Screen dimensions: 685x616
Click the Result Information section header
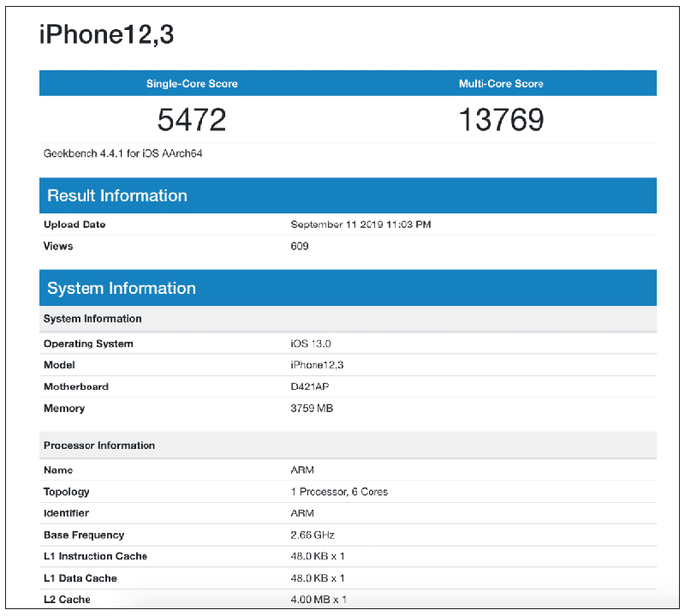pyautogui.click(x=117, y=195)
